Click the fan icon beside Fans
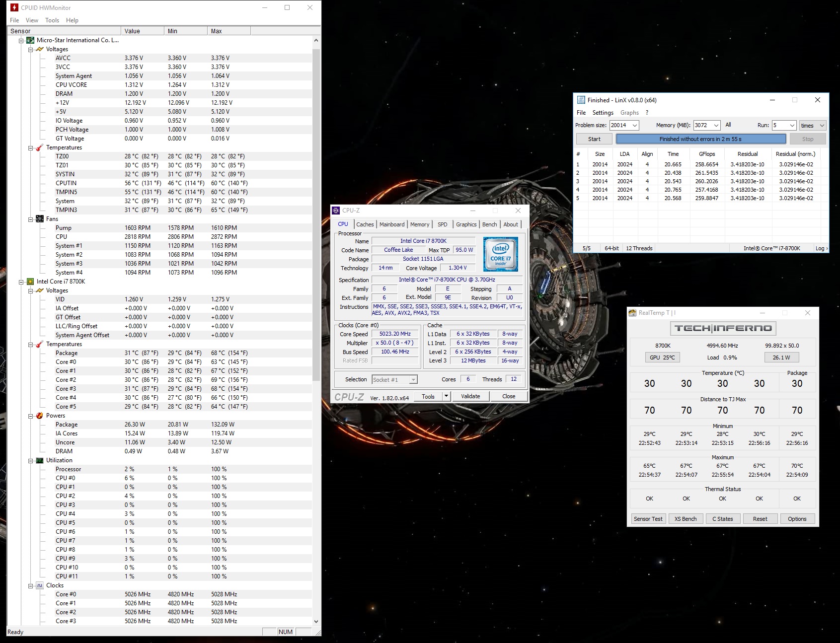This screenshot has height=643, width=840. 40,219
